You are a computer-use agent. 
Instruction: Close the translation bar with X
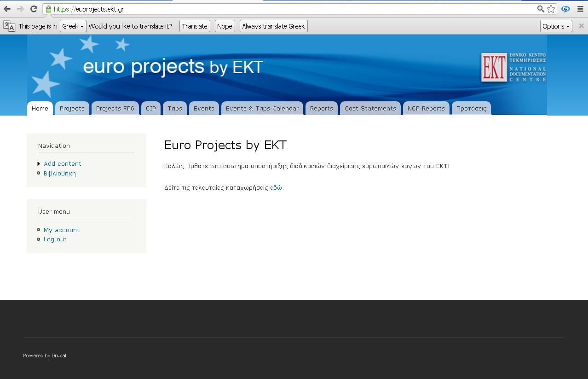[x=581, y=26]
